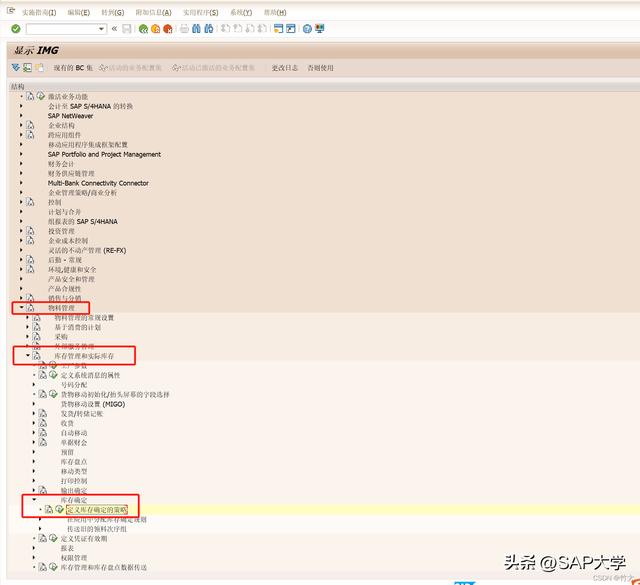The height and width of the screenshot is (585, 640).
Task: Click the first greyed-out glasses BC set button
Action: coord(130,68)
